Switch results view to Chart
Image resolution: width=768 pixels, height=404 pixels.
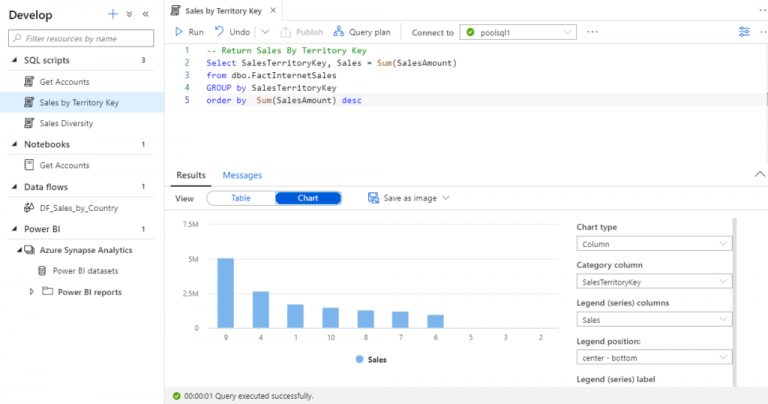[308, 198]
